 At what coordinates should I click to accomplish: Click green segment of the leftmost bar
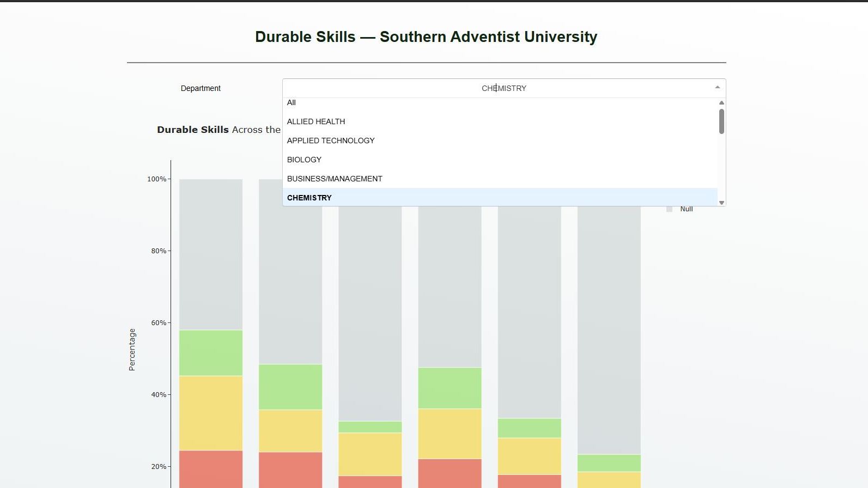coord(211,352)
